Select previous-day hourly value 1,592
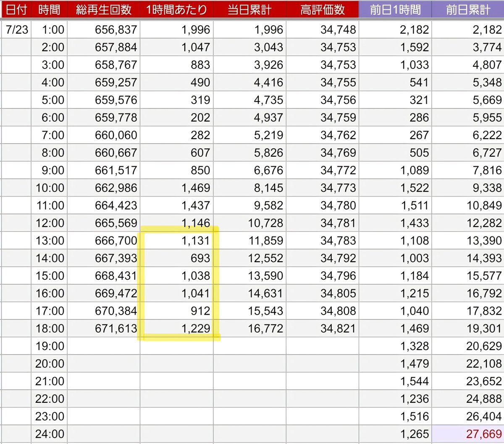This screenshot has width=504, height=444. click(x=395, y=47)
